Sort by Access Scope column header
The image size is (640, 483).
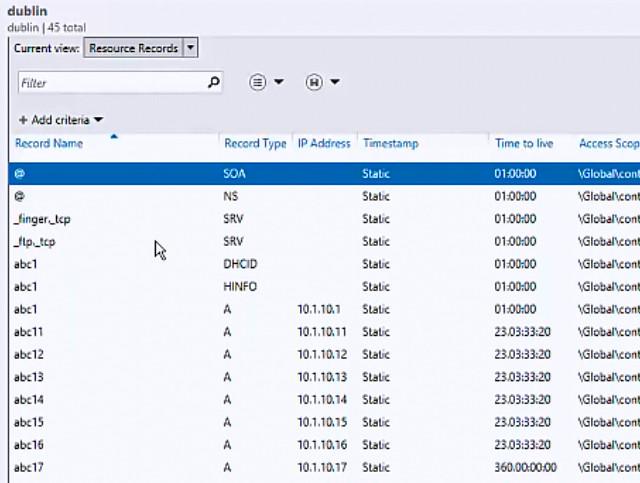(x=609, y=143)
